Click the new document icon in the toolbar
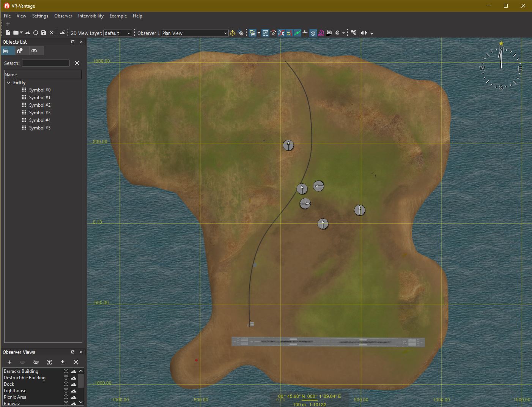The height and width of the screenshot is (407, 532). pos(8,33)
